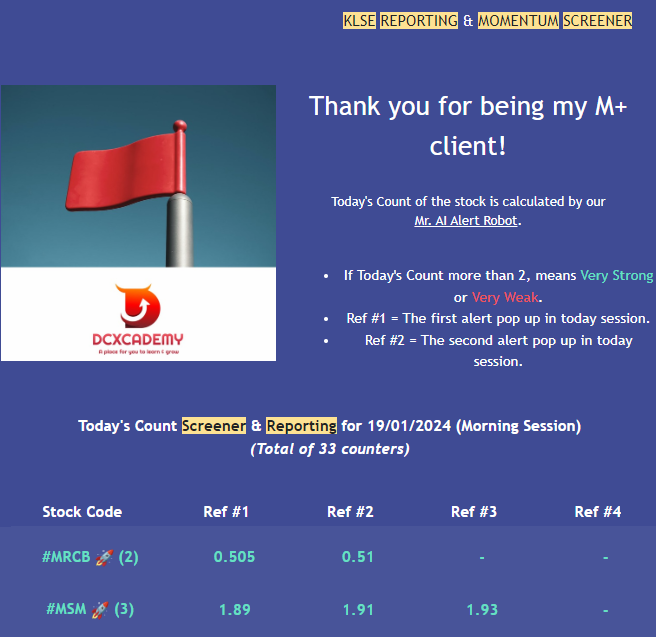Click the highlighted word MOMENTUM in title
The height and width of the screenshot is (637, 656).
518,20
